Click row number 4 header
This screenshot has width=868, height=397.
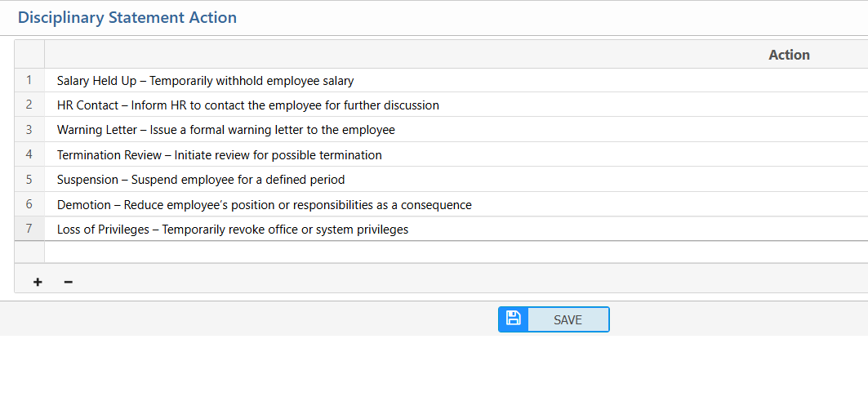pos(29,154)
